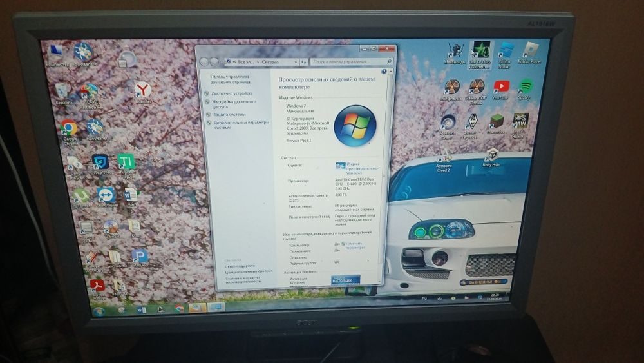This screenshot has width=644, height=363.
Task: Open Chrome from the taskbar
Action: tap(180, 308)
